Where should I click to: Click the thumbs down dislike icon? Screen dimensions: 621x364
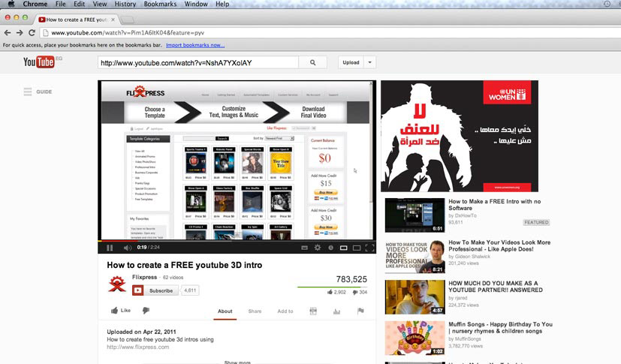pyautogui.click(x=146, y=311)
